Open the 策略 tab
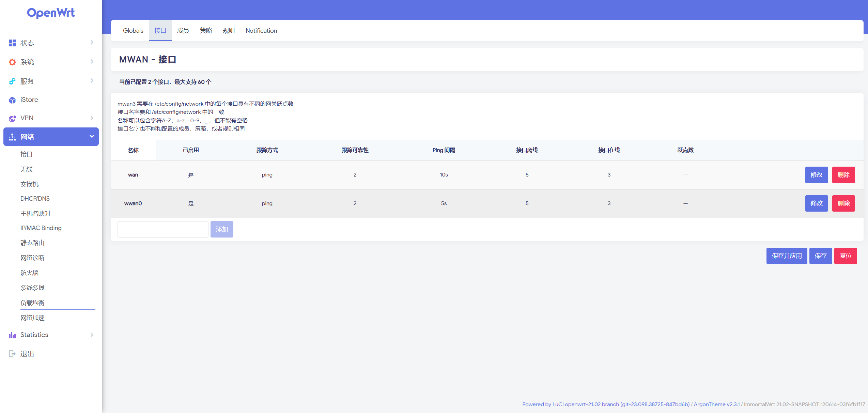Image resolution: width=868 pixels, height=413 pixels. [x=206, y=31]
